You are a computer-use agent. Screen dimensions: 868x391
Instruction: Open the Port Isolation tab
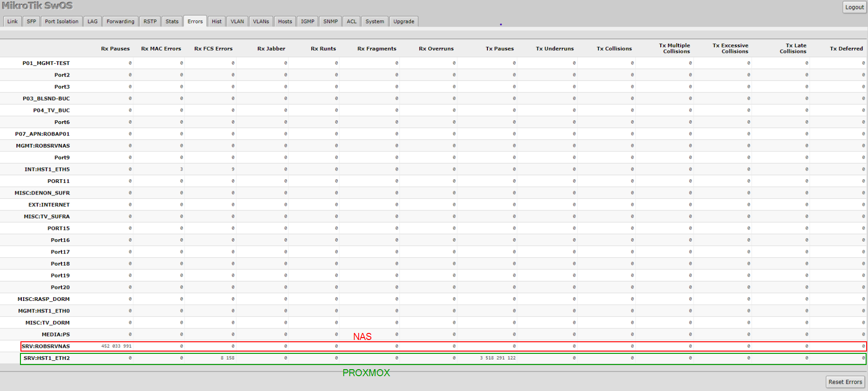pos(62,21)
